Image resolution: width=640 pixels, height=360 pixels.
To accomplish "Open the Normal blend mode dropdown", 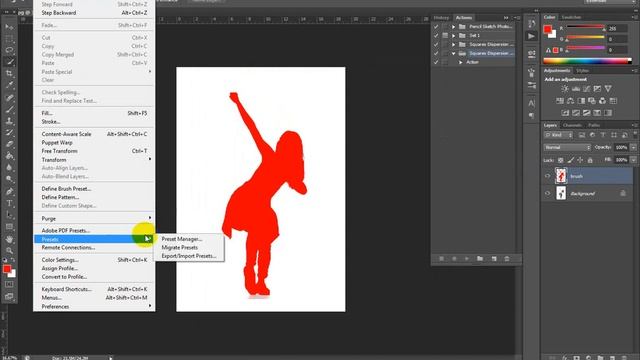I will click(567, 147).
